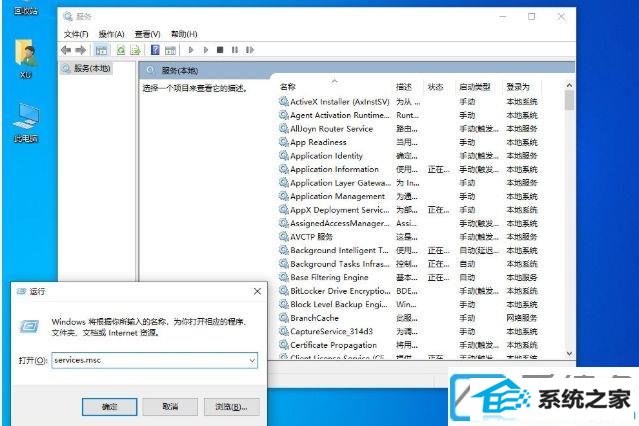
Task: Close the 运行 dialog
Action: 257,291
